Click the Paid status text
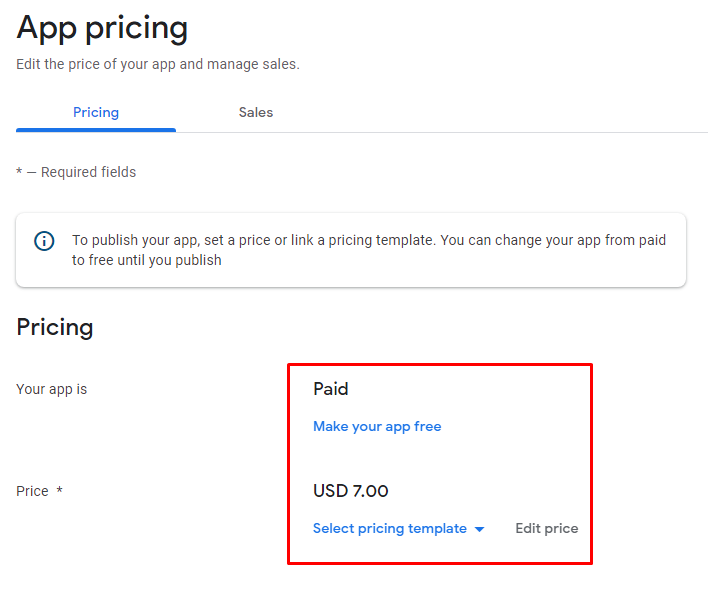Image resolution: width=708 pixels, height=615 pixels. [x=331, y=389]
